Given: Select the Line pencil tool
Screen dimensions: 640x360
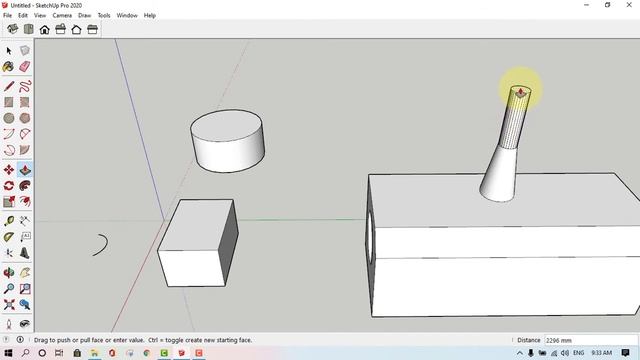Looking at the screenshot, I should (9, 86).
